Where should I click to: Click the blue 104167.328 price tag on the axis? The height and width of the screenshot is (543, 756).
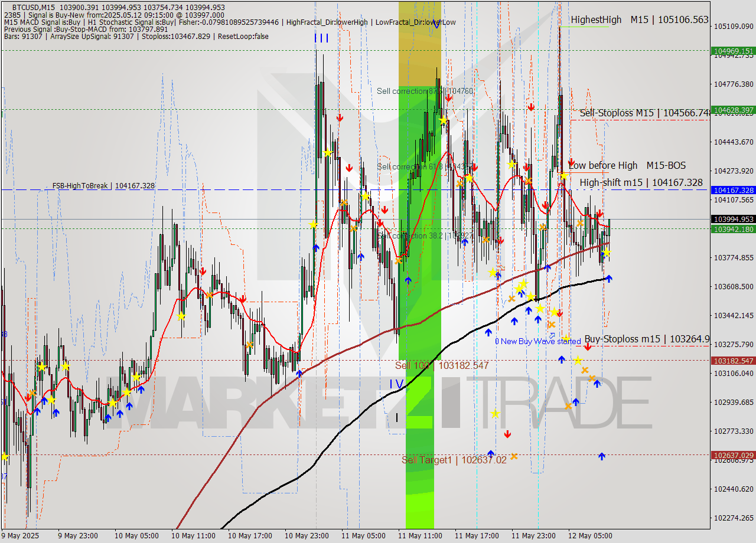(732, 190)
